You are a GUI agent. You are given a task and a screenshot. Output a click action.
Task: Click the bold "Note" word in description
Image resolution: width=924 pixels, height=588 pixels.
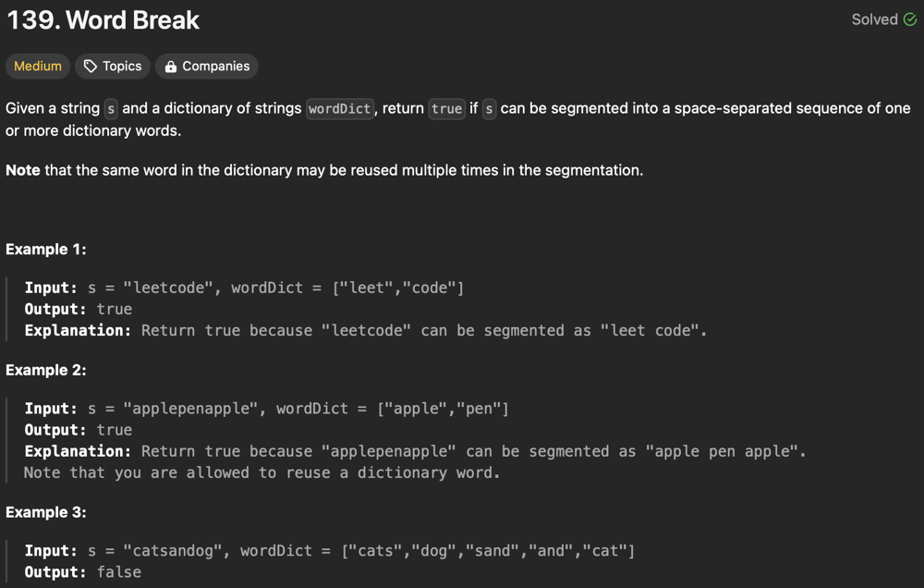click(x=23, y=170)
